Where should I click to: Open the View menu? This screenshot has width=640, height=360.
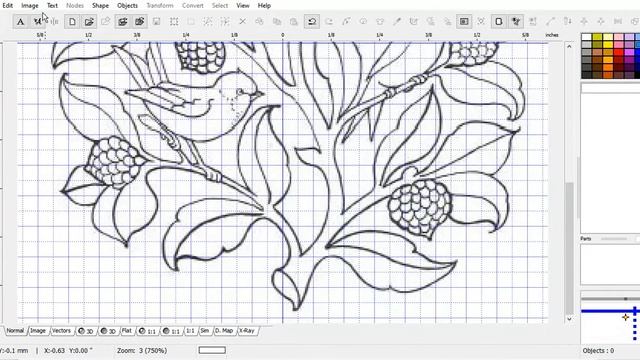click(243, 6)
